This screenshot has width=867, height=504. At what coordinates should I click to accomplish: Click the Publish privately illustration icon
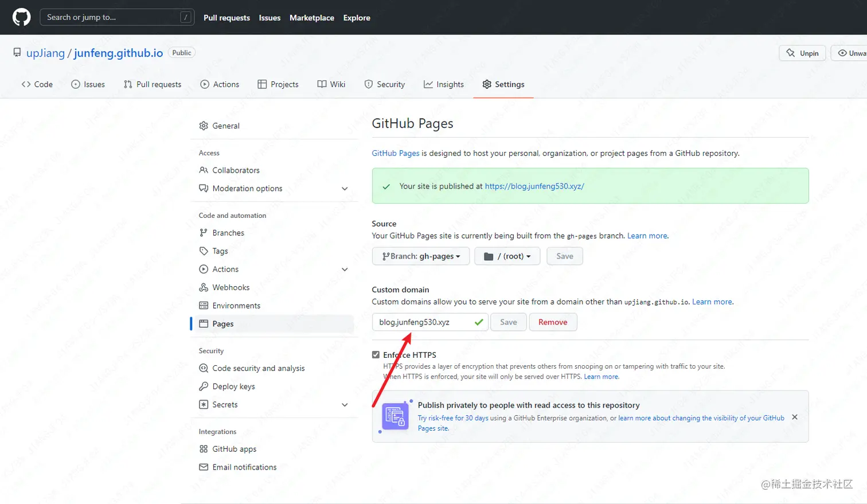[395, 416]
